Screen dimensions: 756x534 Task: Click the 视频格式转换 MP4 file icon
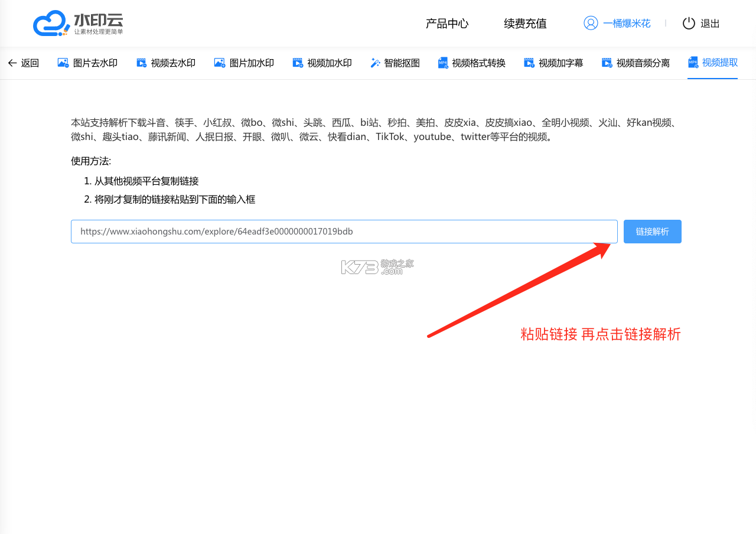pos(443,63)
